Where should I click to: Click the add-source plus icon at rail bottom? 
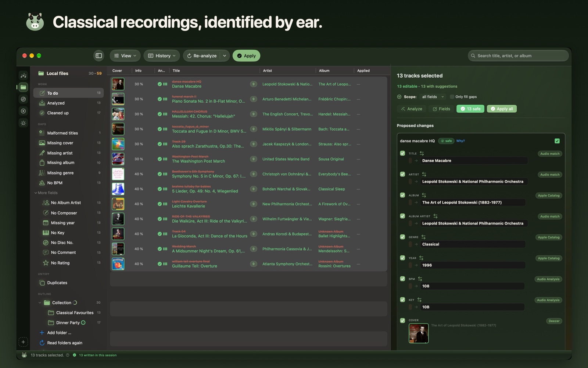(23, 342)
